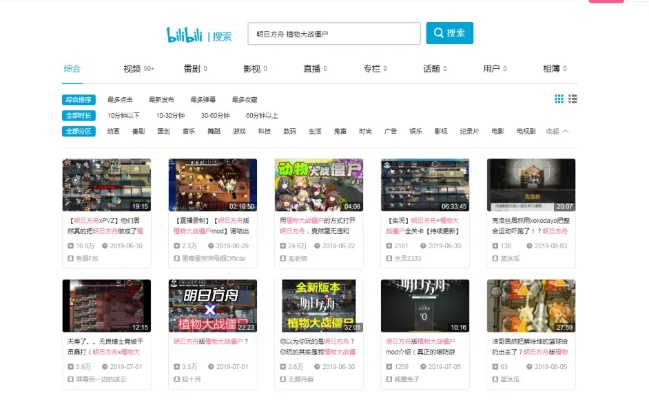Click play-count icon beside 24.6万
This screenshot has height=400, width=649.
point(283,246)
